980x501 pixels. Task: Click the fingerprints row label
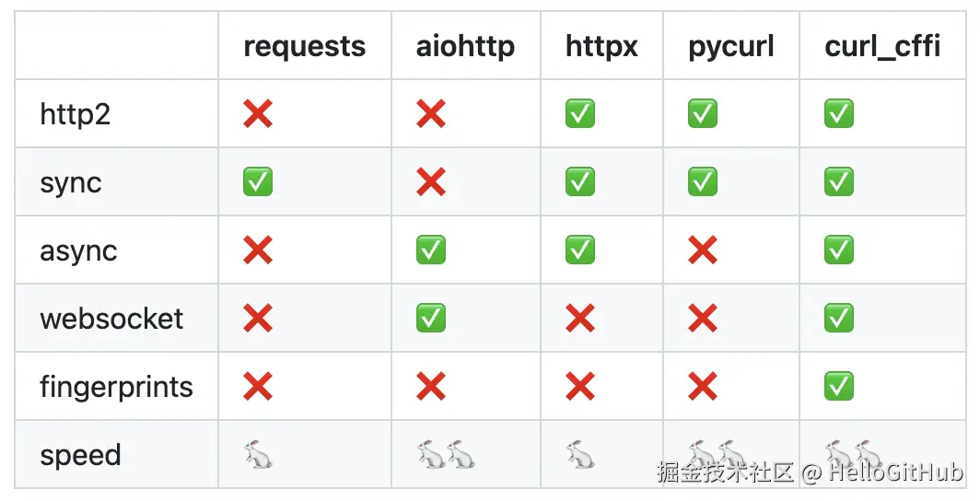pos(117,387)
